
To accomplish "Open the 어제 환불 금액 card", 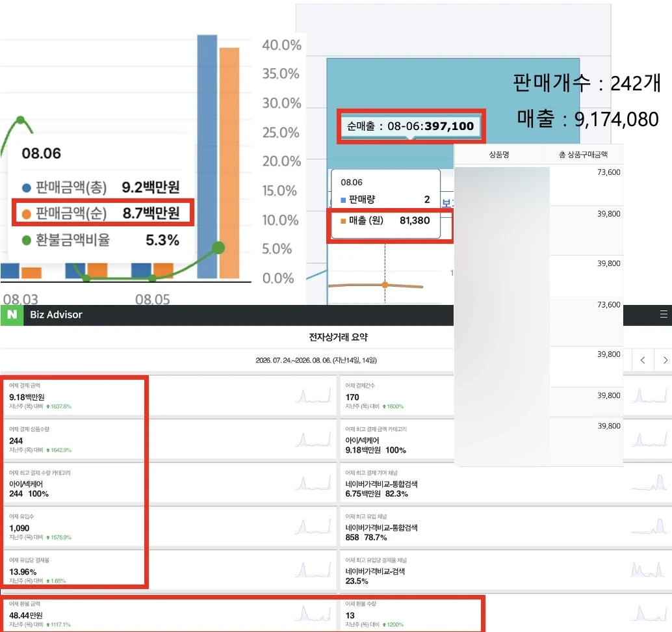I will (x=169, y=614).
